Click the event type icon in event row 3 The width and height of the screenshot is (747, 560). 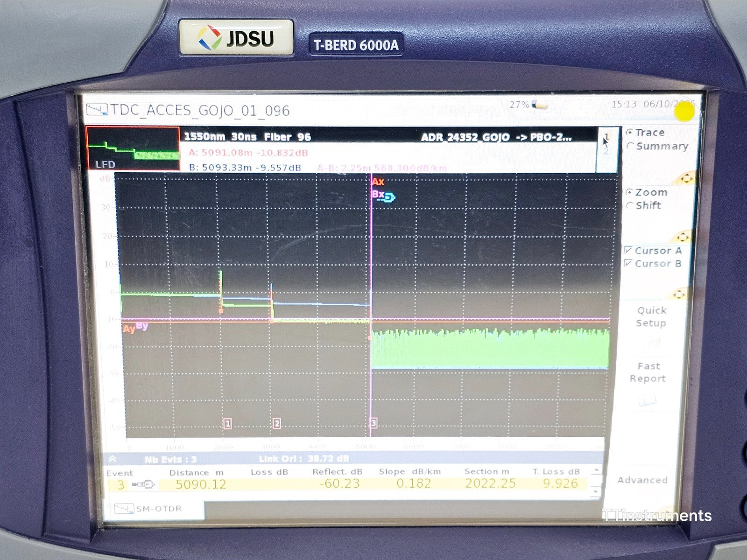(143, 485)
